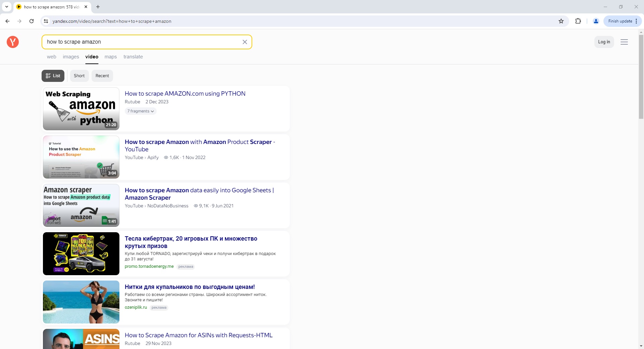Image resolution: width=644 pixels, height=349 pixels.
Task: Switch to the maps search tab
Action: click(111, 57)
